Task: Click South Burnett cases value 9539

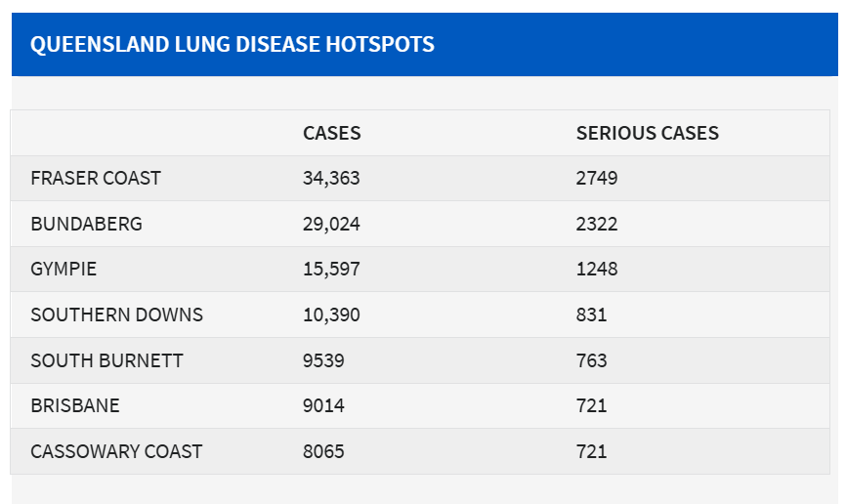Action: [x=323, y=360]
